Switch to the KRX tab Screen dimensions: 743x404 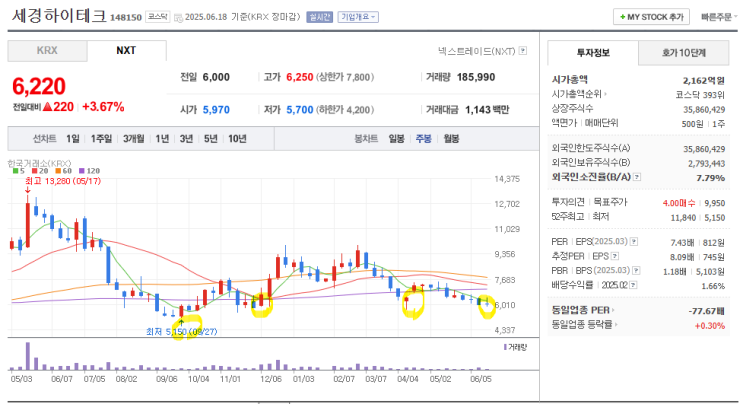click(x=47, y=51)
